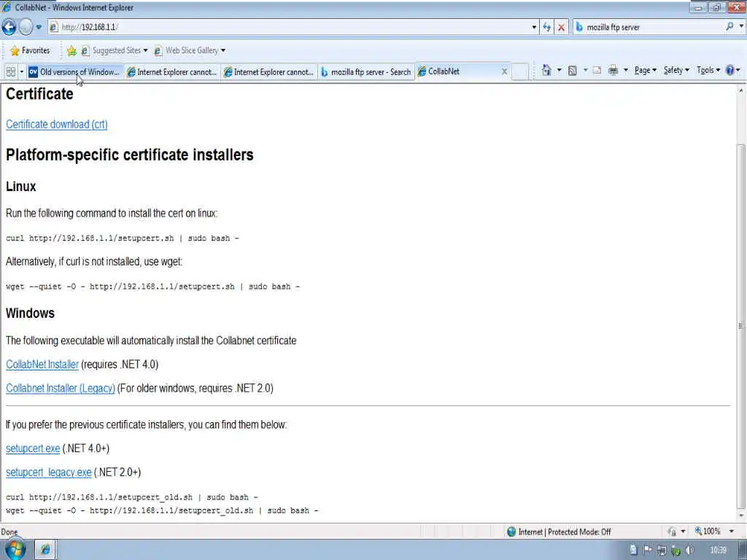Click the zoom level 100% button
747x560 pixels.
708,531
